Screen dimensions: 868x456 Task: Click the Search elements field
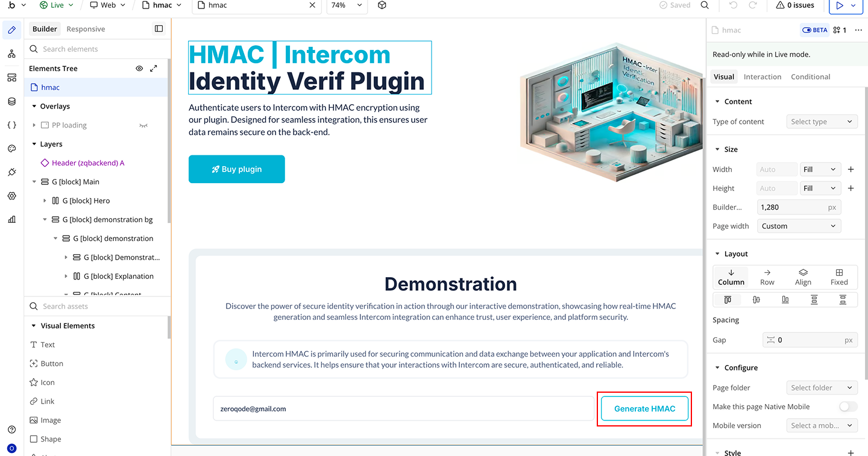[x=96, y=49]
